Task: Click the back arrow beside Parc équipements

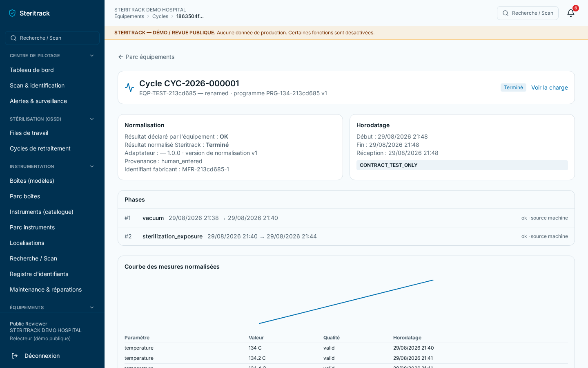Action: click(x=121, y=57)
